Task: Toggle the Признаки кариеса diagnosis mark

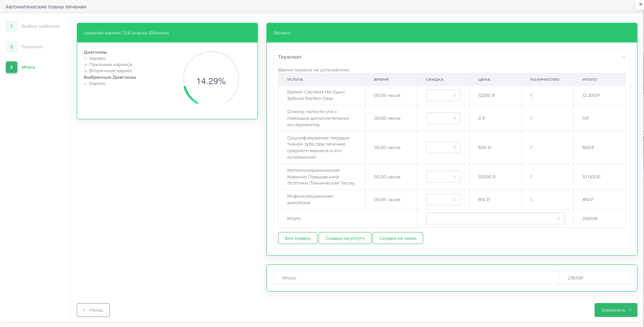Action: (86, 65)
